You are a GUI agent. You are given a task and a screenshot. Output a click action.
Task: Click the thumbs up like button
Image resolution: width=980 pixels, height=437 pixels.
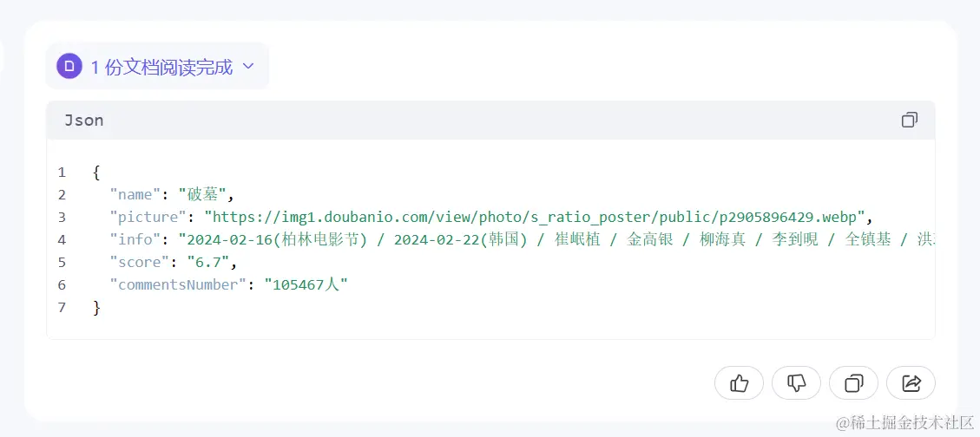(x=739, y=382)
